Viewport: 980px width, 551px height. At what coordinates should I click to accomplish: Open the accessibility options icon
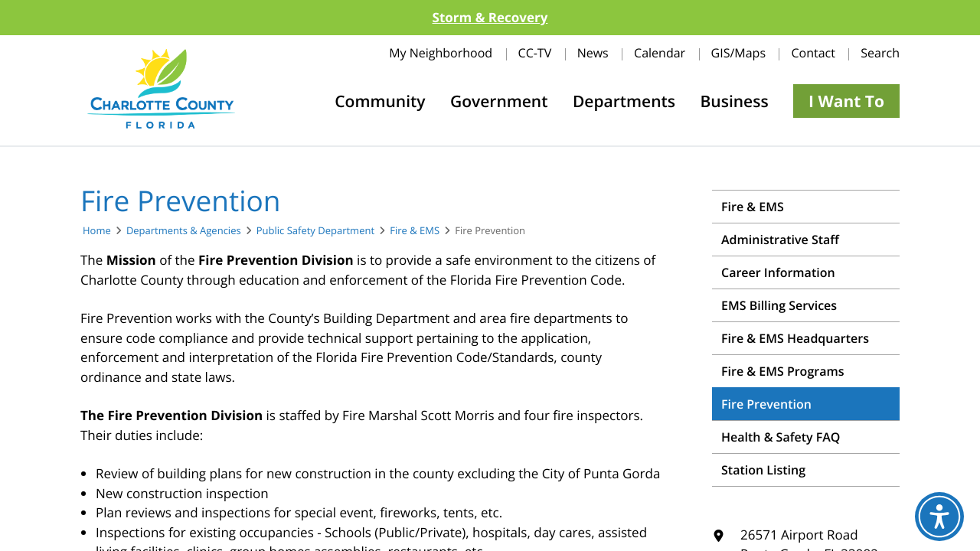point(939,517)
